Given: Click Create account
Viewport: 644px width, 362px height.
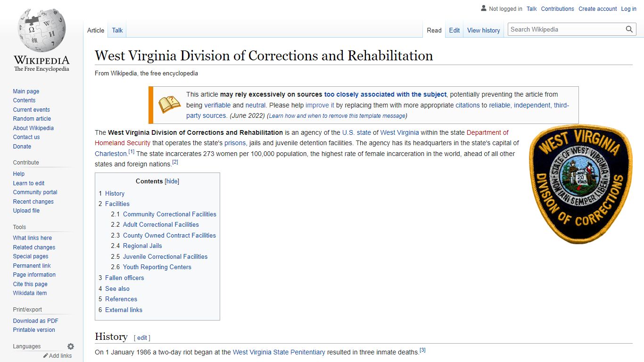Looking at the screenshot, I should [598, 9].
